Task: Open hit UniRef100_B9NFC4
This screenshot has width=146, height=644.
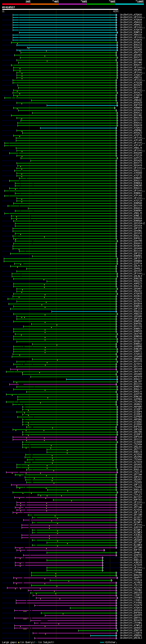Action: click(131, 32)
